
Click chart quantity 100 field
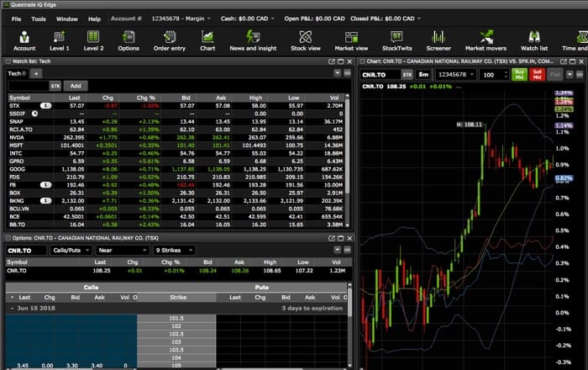tap(494, 75)
